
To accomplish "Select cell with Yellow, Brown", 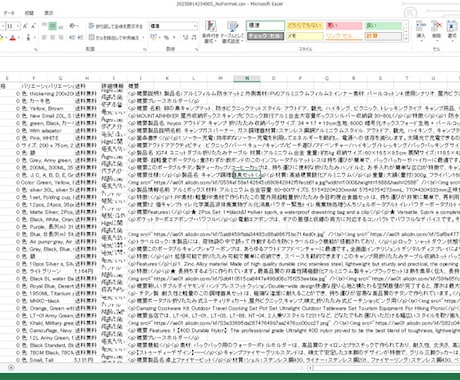I will click(x=47, y=108).
